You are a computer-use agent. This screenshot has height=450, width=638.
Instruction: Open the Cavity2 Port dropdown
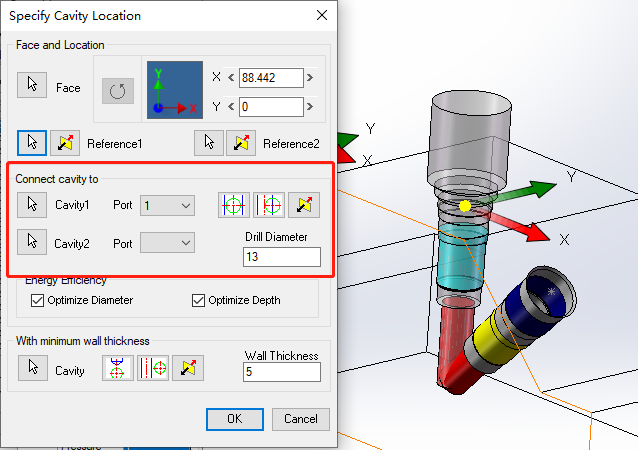[x=167, y=243]
